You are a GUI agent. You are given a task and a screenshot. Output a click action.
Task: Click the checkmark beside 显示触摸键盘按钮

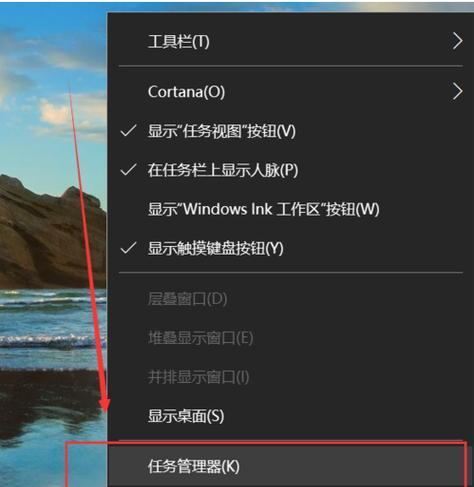tap(128, 248)
